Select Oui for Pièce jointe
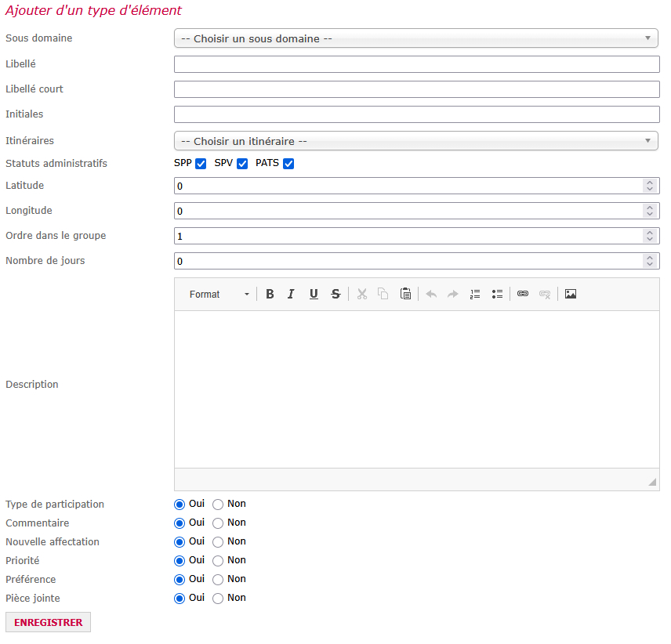Viewport: 671px width, 644px height. coord(180,599)
